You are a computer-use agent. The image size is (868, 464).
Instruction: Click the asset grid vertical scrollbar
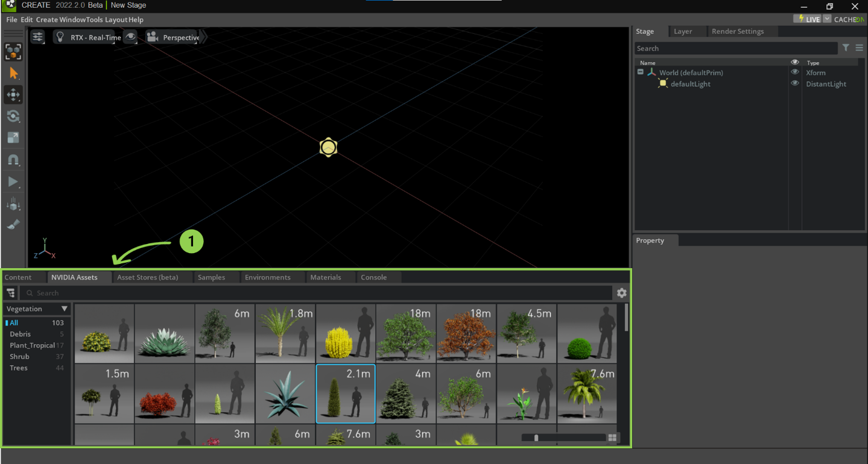click(x=626, y=318)
